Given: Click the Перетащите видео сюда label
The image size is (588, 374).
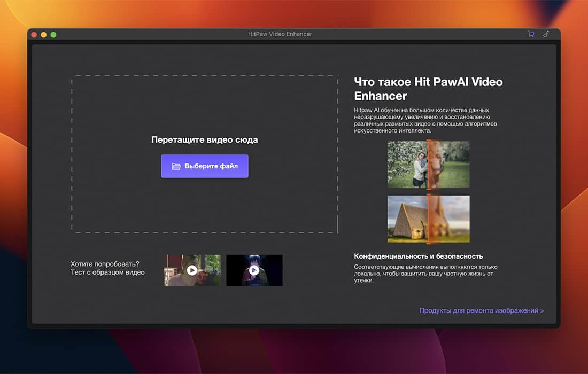Looking at the screenshot, I should [x=205, y=139].
